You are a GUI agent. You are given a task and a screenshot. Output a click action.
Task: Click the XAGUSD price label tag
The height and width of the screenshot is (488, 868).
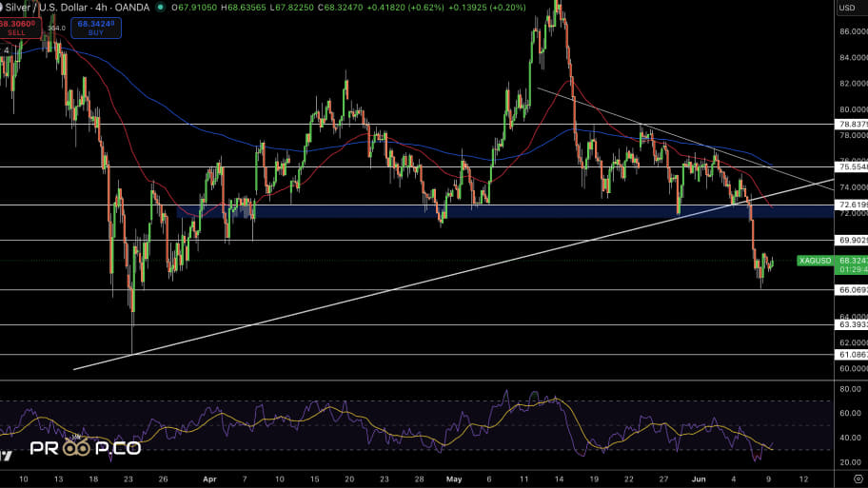815,261
